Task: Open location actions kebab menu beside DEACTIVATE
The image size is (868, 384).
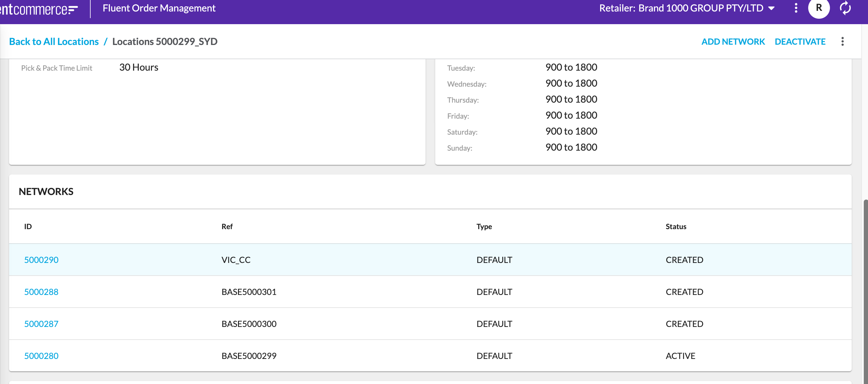Action: coord(842,41)
